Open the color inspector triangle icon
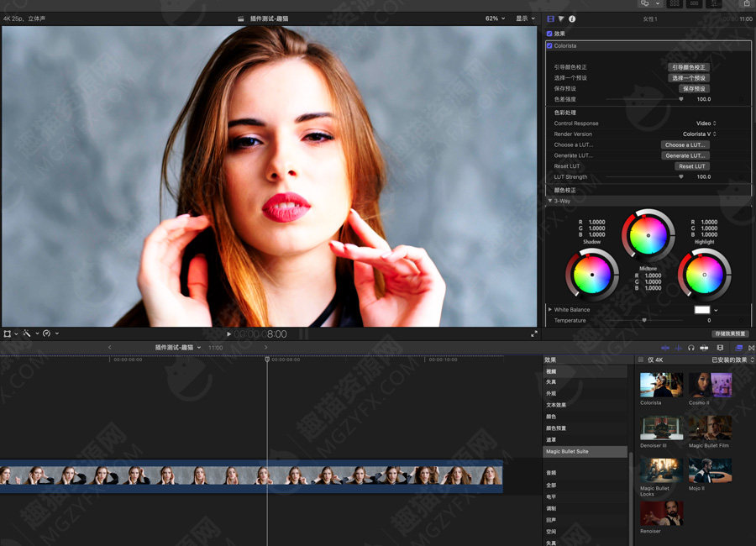Image resolution: width=756 pixels, height=546 pixels. [561, 18]
